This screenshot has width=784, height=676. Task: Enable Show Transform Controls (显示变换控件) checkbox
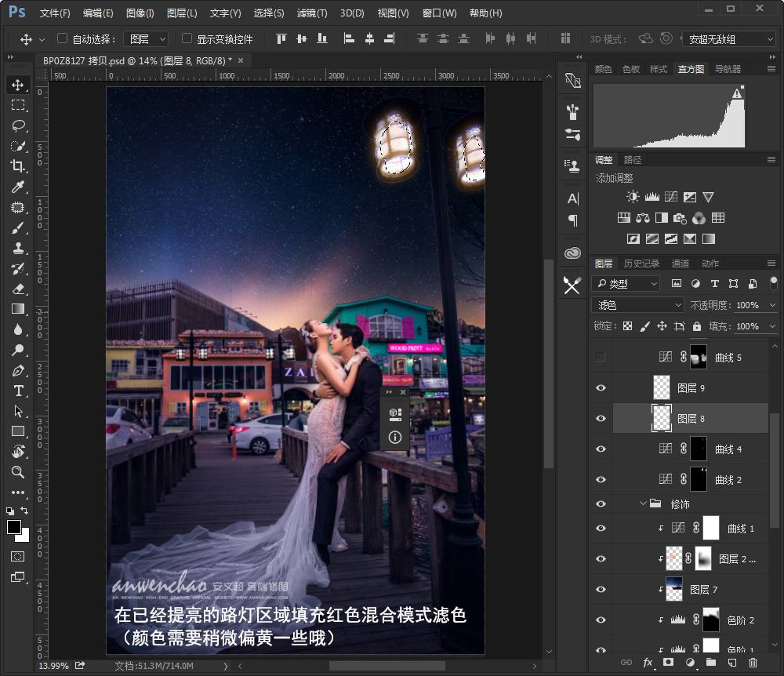[187, 38]
